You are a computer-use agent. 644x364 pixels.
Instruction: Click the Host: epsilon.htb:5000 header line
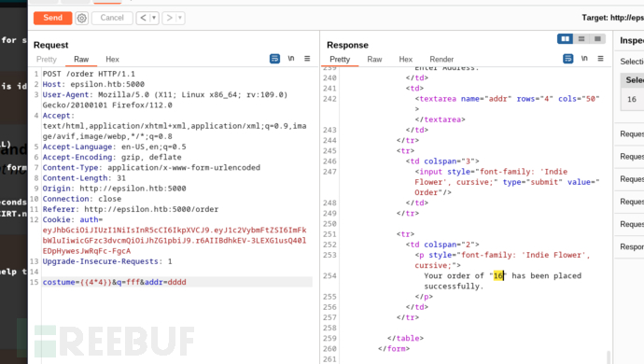(93, 84)
